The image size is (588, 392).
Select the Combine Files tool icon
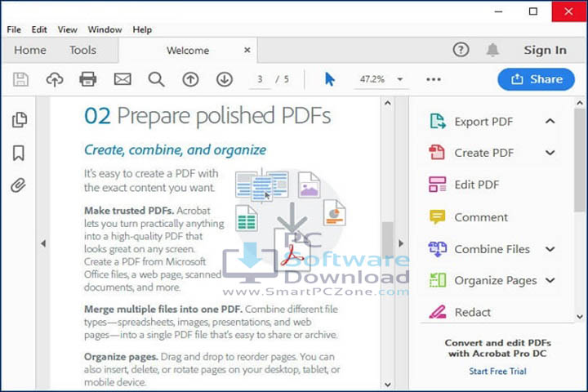pyautogui.click(x=437, y=249)
